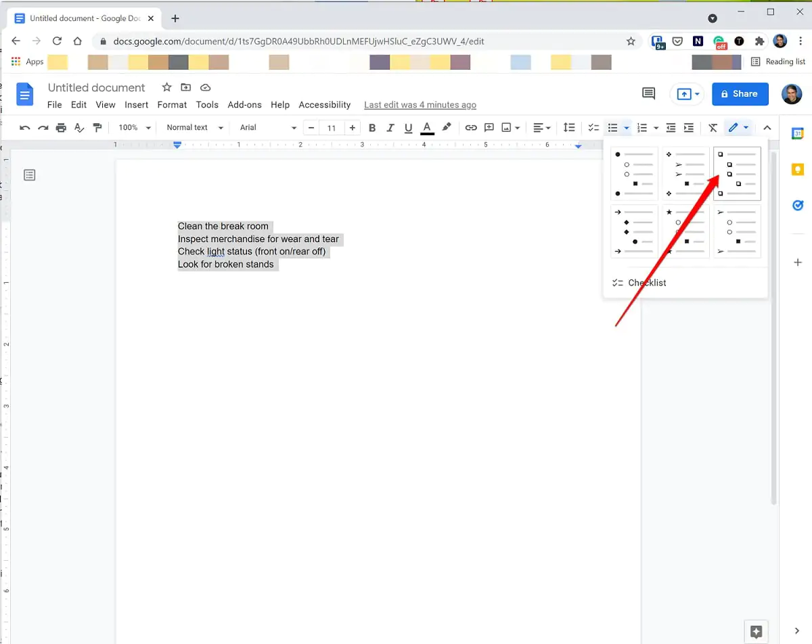Image resolution: width=812 pixels, height=644 pixels.
Task: Toggle Italic formatting
Action: (390, 128)
